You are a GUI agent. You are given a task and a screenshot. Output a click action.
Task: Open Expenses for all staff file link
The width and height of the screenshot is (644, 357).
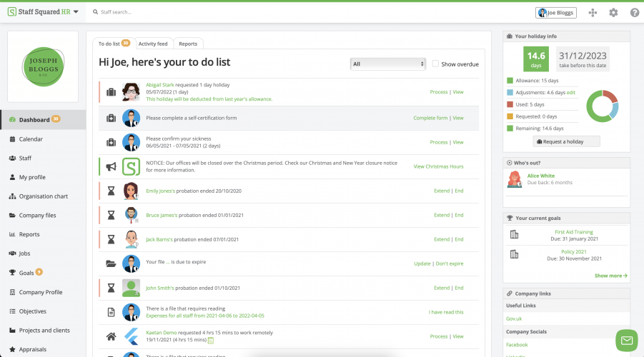click(205, 316)
